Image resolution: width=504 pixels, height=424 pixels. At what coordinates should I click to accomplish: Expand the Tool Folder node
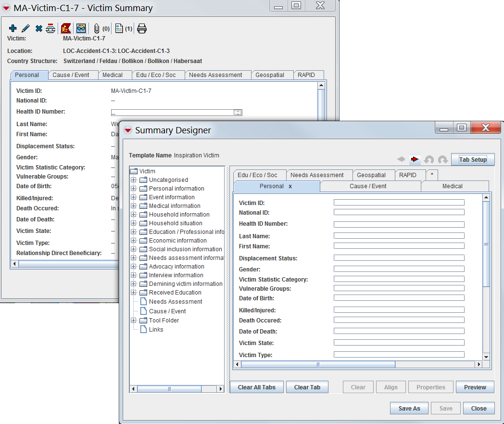click(x=134, y=321)
